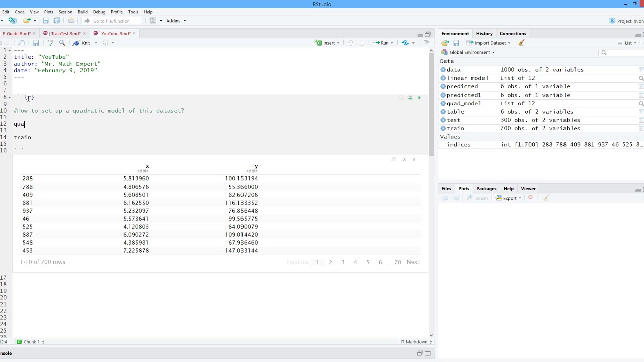Switch to the History tab
Screen dimensions: 644x362
pos(484,34)
